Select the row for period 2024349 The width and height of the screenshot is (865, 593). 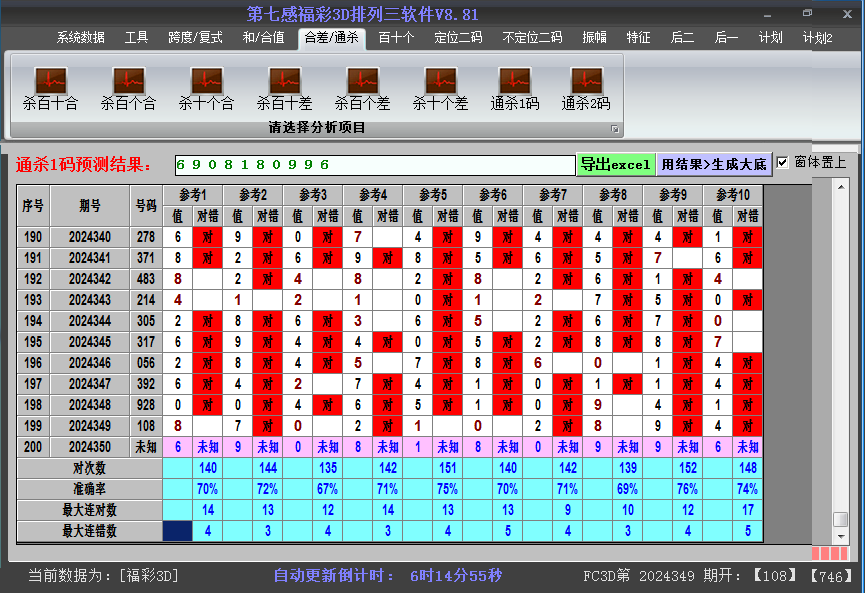[x=389, y=426]
